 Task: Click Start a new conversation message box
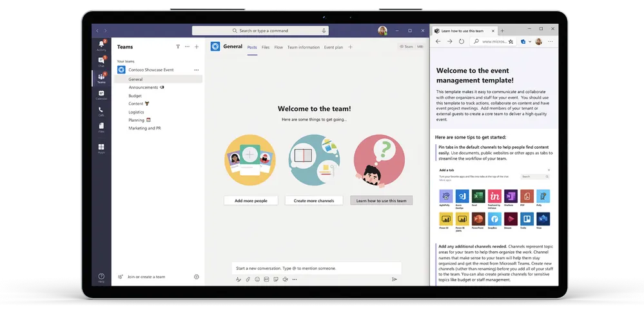[x=317, y=269]
